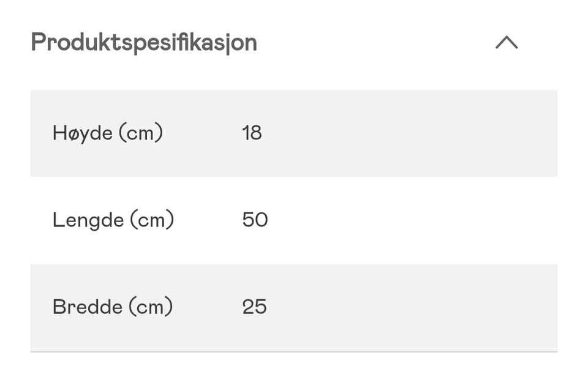The width and height of the screenshot is (588, 377).
Task: Click the word 'Bredde' in third row
Action: click(88, 307)
